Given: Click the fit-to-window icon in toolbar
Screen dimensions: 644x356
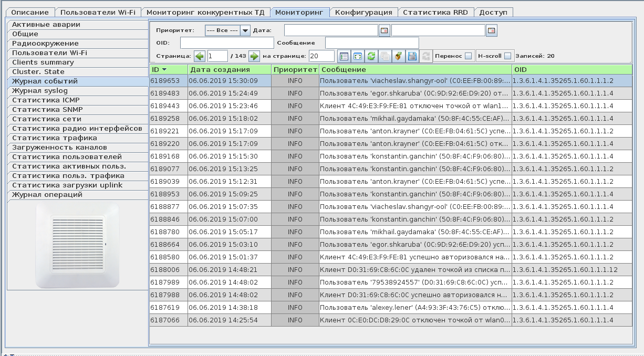Looking at the screenshot, I should click(358, 56).
